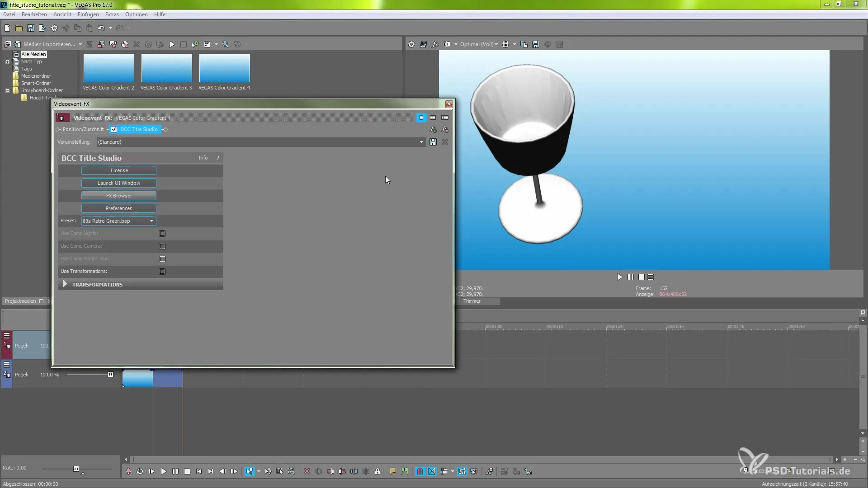Open the Project Media views icon
This screenshot has height=488, width=868.
click(x=207, y=44)
